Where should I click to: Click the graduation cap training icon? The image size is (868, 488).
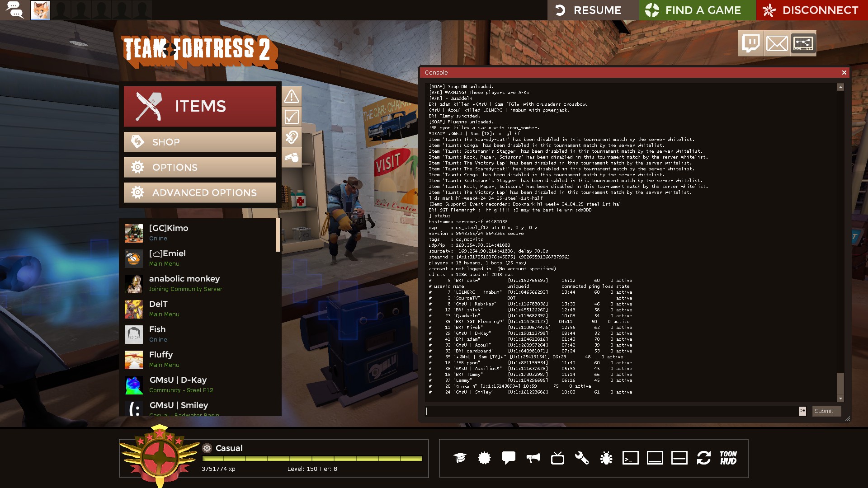pyautogui.click(x=460, y=458)
